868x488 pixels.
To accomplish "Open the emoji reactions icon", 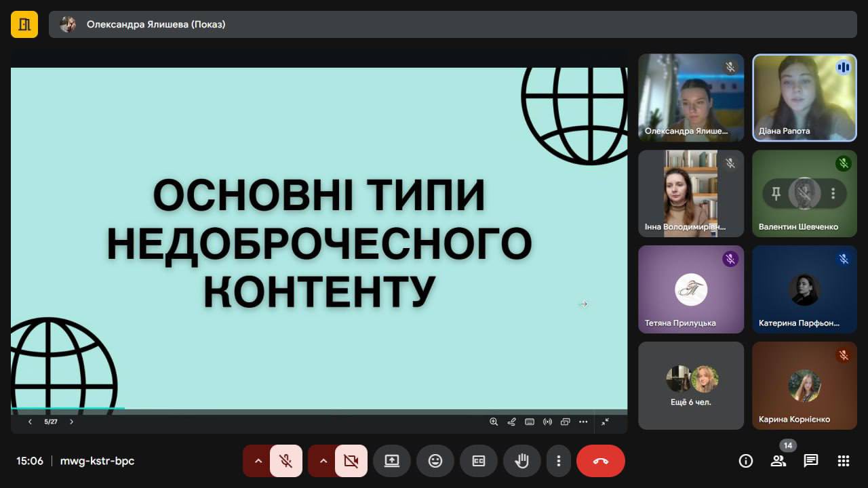I will [435, 461].
